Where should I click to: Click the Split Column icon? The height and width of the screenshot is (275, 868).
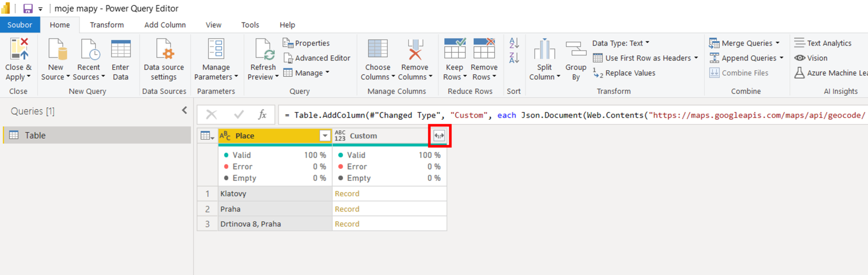pyautogui.click(x=545, y=49)
